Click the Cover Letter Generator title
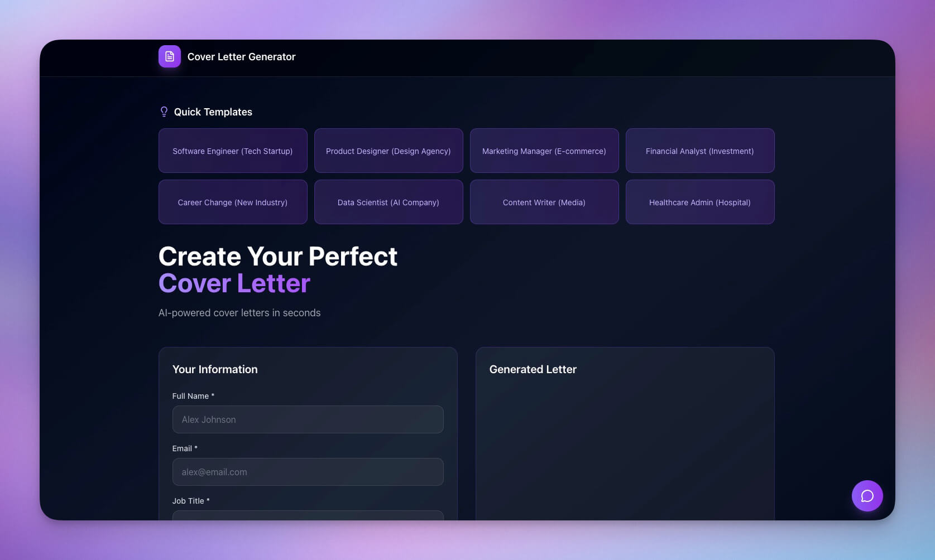935x560 pixels. point(241,57)
